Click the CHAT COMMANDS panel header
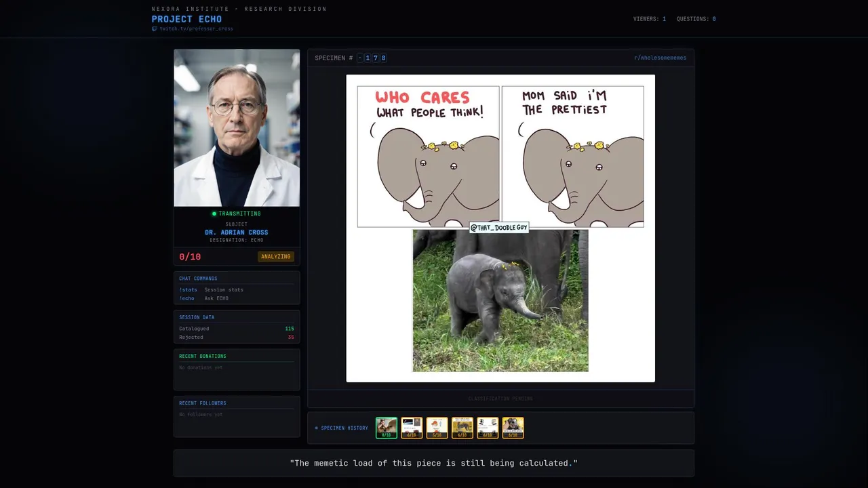 [x=198, y=279]
